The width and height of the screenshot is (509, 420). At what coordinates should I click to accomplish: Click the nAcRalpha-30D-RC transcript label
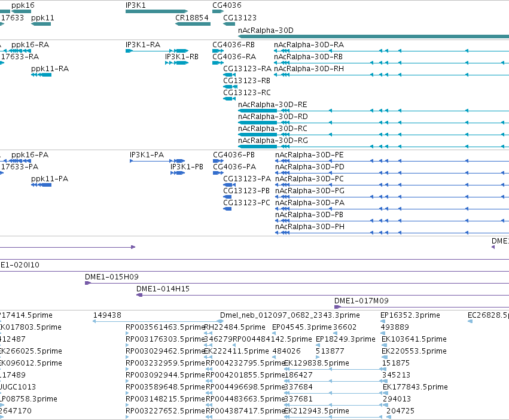[272, 129]
